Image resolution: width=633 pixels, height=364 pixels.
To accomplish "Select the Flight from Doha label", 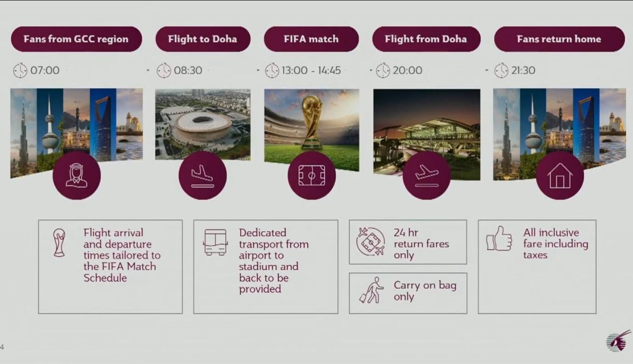I will pos(426,39).
